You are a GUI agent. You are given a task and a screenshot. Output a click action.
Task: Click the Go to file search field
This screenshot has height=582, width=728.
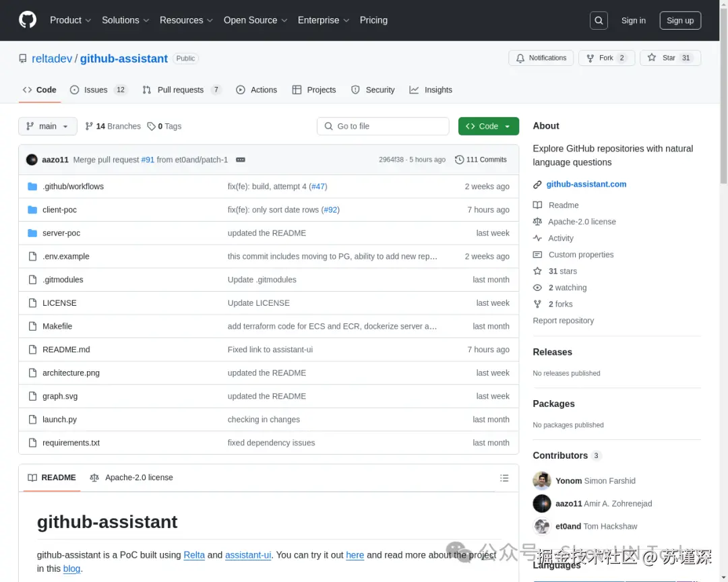tap(383, 126)
